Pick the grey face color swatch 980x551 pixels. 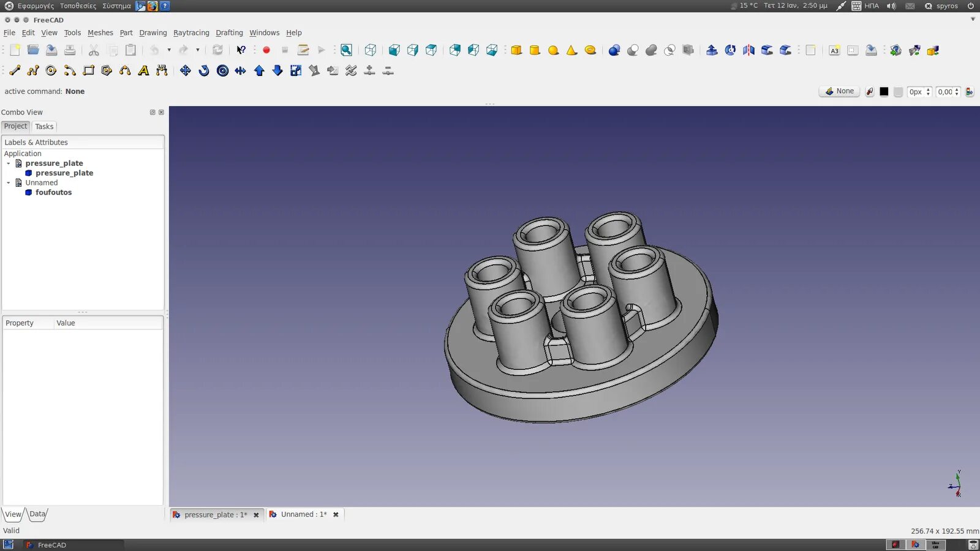tap(898, 92)
